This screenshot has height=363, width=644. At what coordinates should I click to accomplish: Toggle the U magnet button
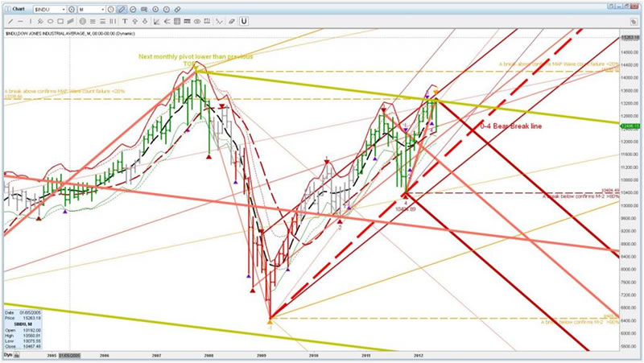[244, 22]
